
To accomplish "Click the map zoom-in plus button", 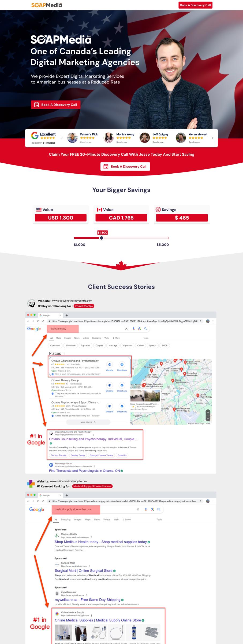I will [208, 412].
